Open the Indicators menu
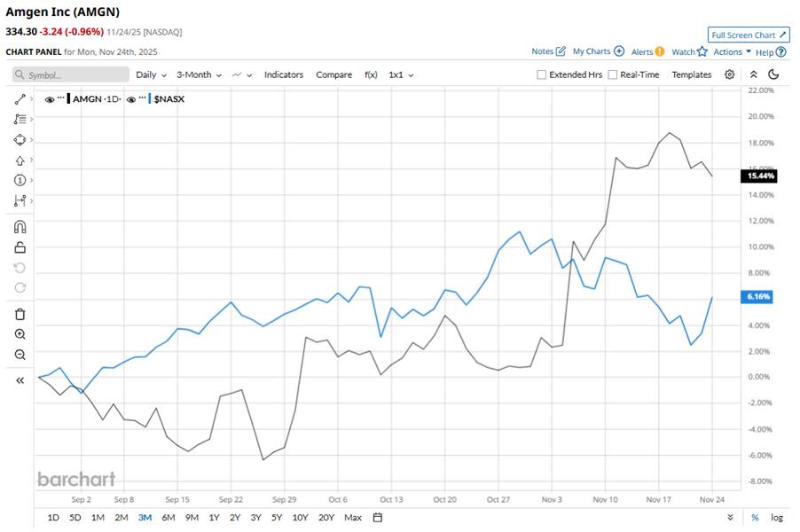 pos(283,75)
